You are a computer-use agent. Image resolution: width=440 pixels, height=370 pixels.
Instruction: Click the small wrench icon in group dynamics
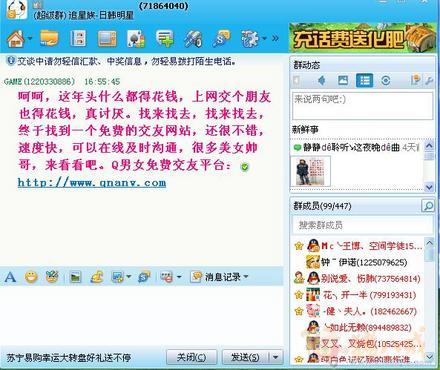(x=429, y=81)
